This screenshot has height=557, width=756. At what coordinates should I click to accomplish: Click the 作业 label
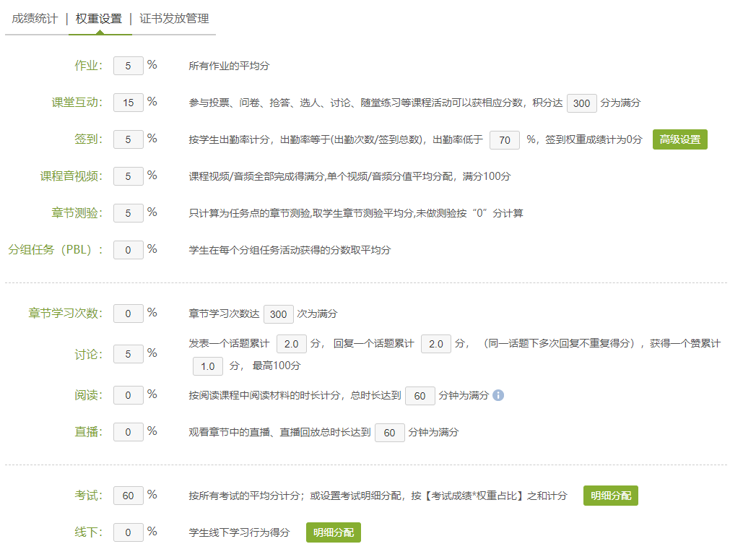(88, 66)
